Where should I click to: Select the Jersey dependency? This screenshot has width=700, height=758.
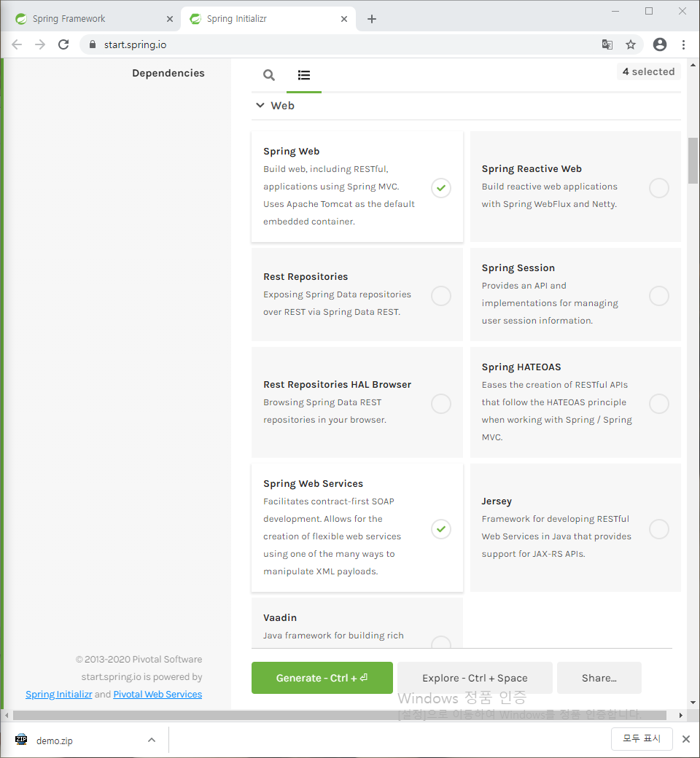[659, 529]
